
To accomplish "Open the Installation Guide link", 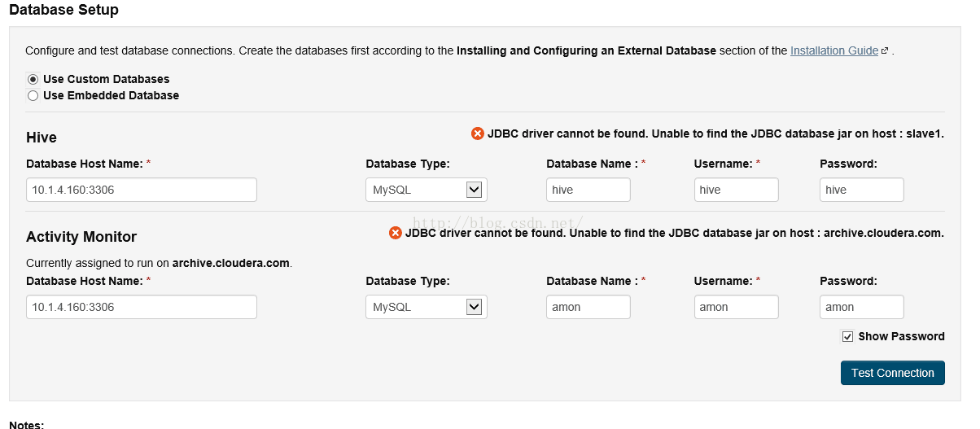I will coord(834,50).
